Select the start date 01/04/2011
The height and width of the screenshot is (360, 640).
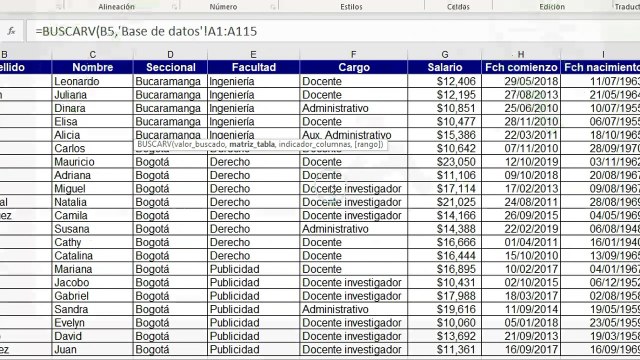(521, 242)
